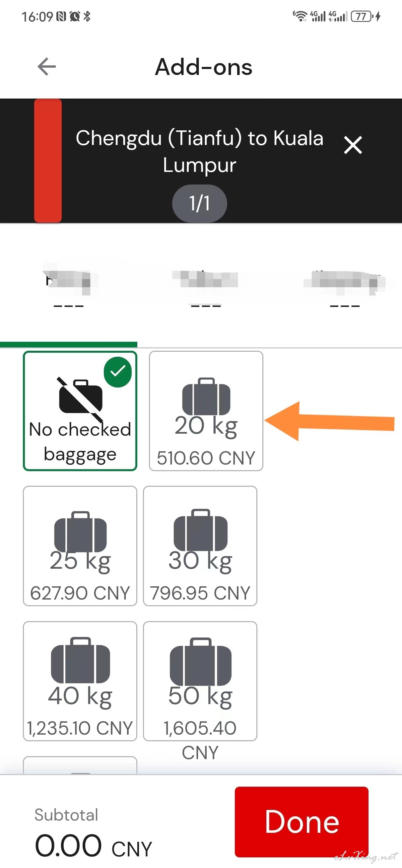Tap the Bluetooth icon in status bar

point(87,16)
